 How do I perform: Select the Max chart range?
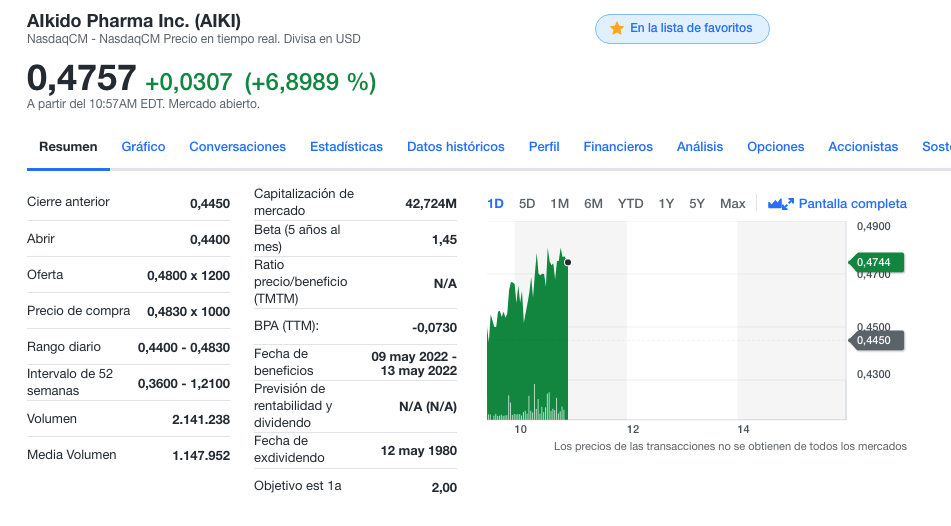coord(733,204)
